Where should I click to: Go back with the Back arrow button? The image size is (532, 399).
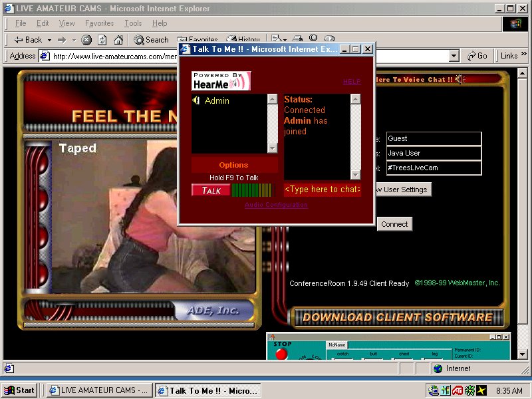(28, 40)
